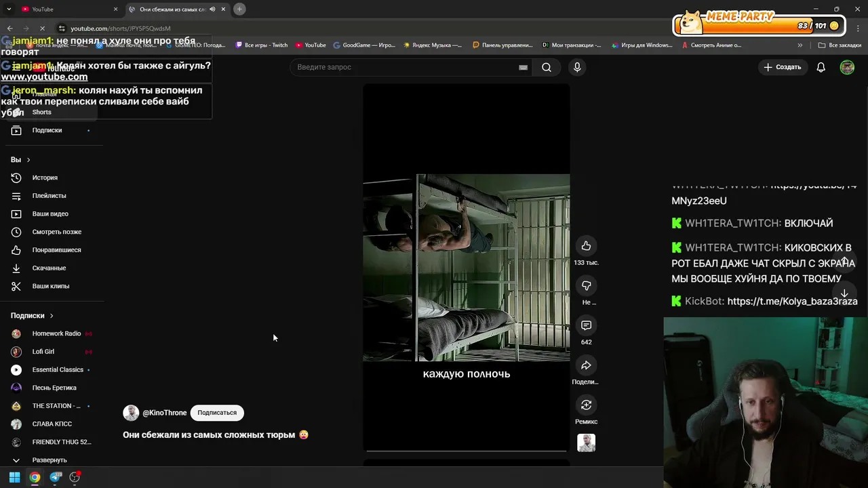
Task: Open Все закладки folder
Action: pyautogui.click(x=840, y=45)
